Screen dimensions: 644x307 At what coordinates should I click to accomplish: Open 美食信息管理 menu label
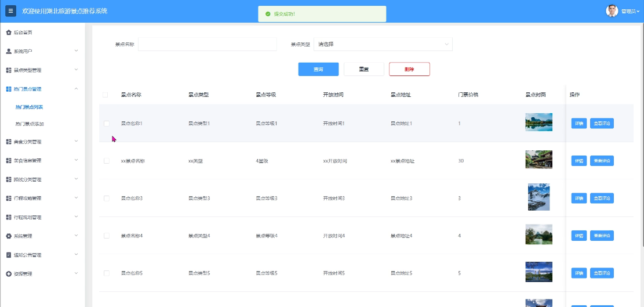pos(27,161)
